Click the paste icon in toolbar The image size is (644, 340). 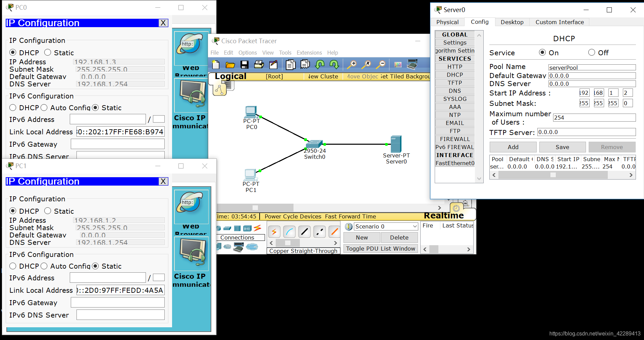point(305,64)
